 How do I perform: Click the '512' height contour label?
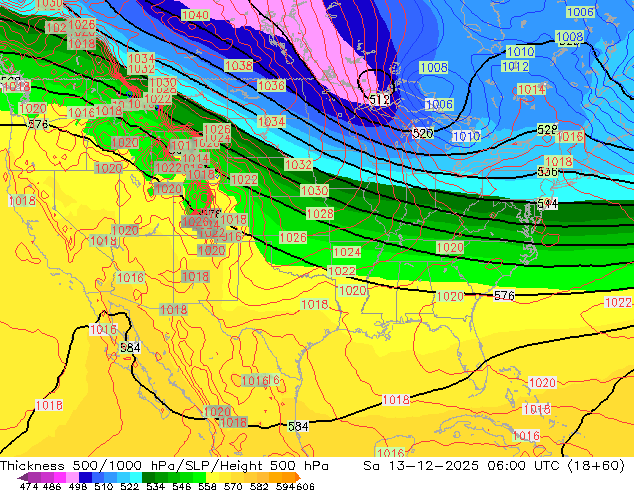[x=380, y=99]
